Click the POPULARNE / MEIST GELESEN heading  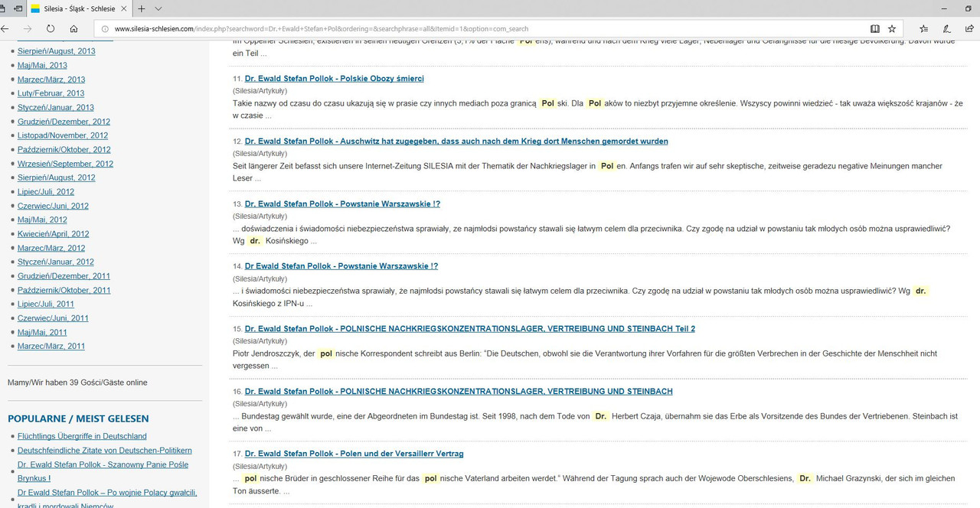(x=78, y=418)
